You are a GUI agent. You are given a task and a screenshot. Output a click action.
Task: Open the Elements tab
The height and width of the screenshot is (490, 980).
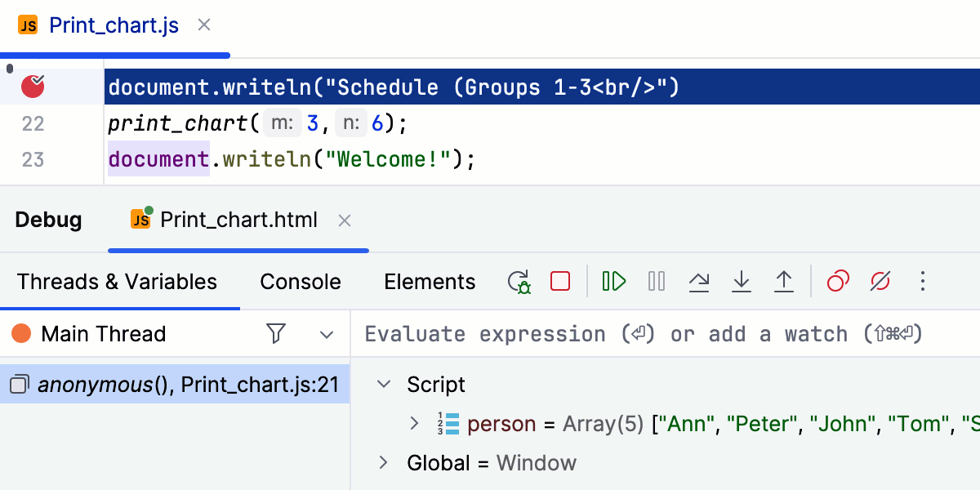[x=430, y=281]
